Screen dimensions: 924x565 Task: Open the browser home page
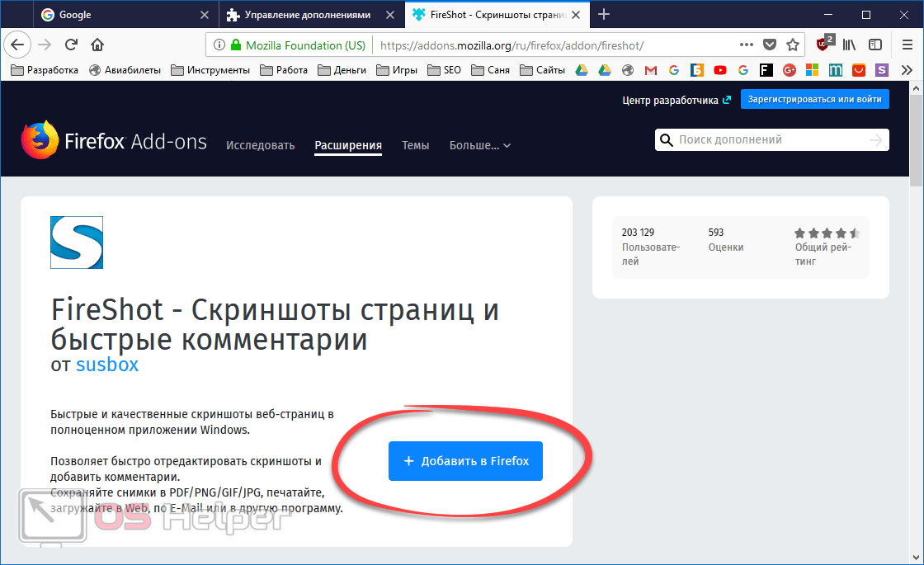97,45
